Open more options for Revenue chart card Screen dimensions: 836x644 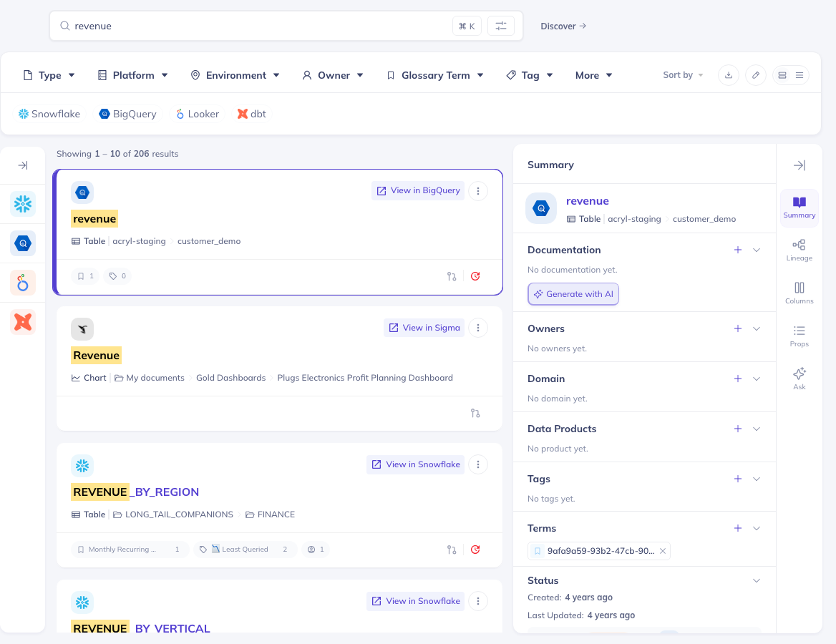pos(477,328)
